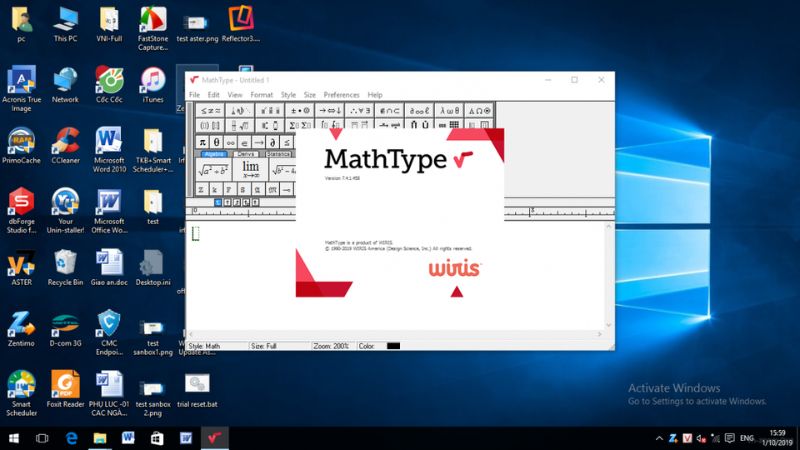Image resolution: width=800 pixels, height=450 pixels.
Task: Select the left-justified tab stop button
Action: [218, 203]
